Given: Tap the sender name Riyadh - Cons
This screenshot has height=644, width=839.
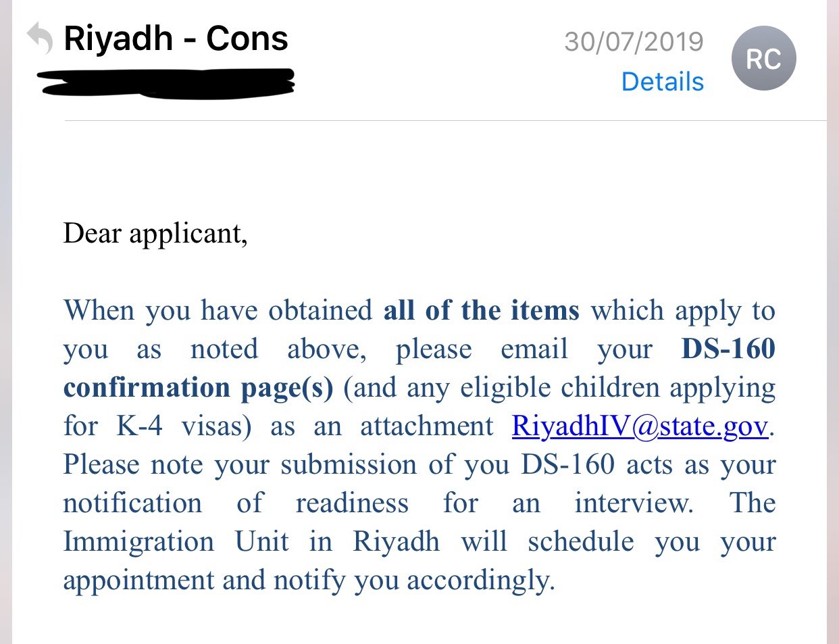Looking at the screenshot, I should [176, 39].
